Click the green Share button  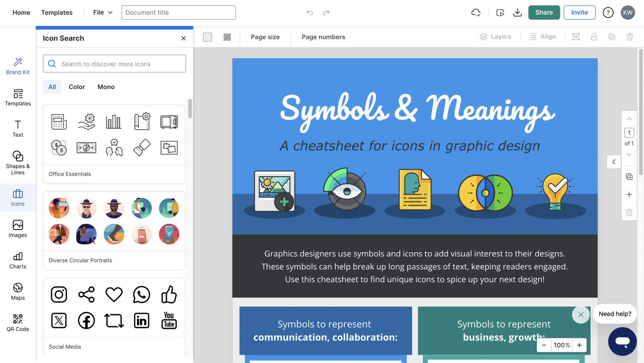coord(544,13)
